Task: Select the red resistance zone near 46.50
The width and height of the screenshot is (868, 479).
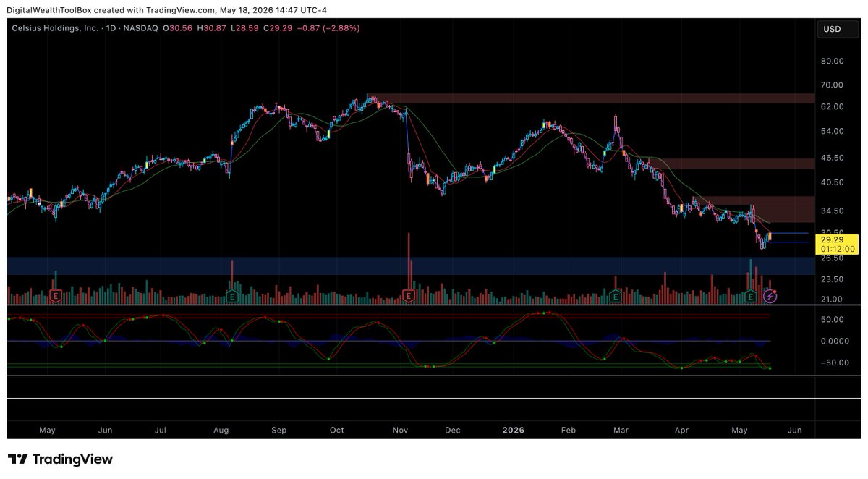Action: point(733,164)
